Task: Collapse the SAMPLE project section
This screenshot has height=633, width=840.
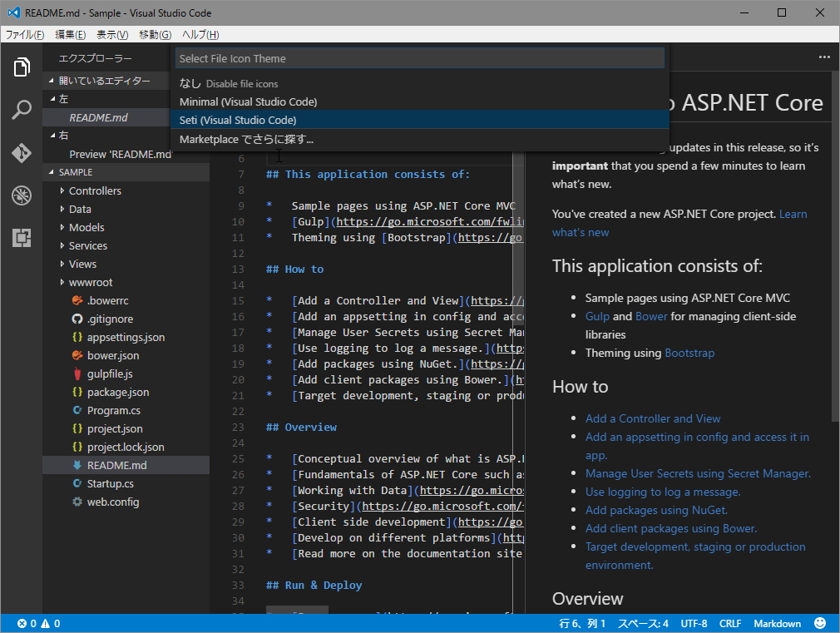Action: (76, 171)
